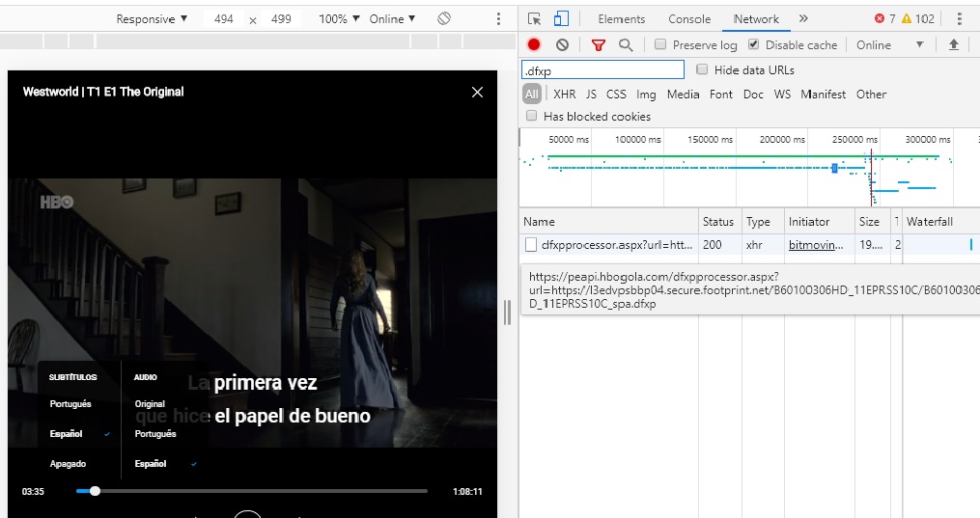Open network search magnifier icon

coord(626,44)
